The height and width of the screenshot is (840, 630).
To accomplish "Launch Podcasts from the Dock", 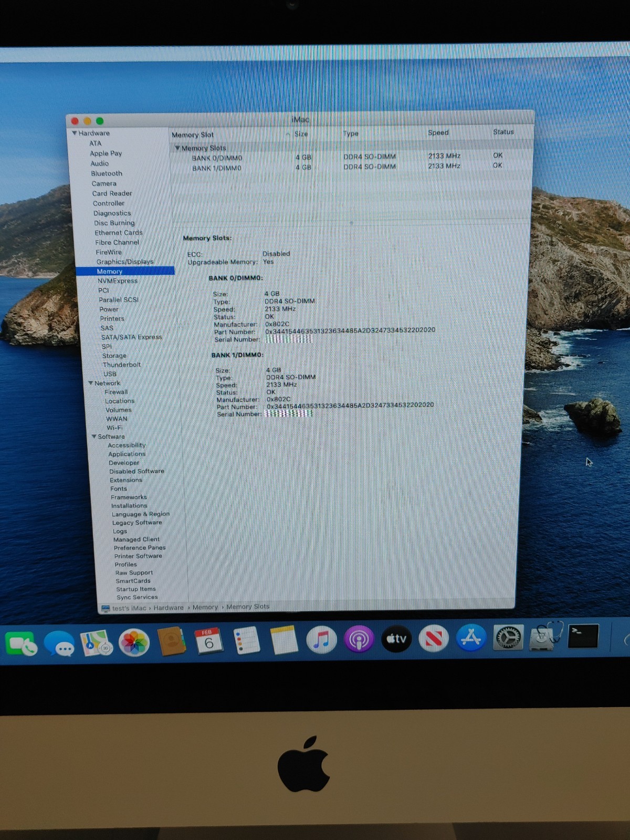I will coord(359,639).
